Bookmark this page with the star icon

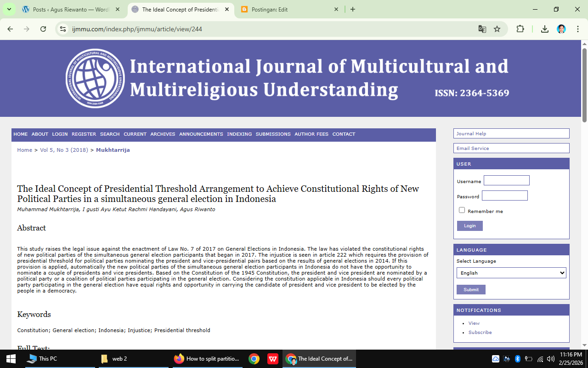tap(497, 29)
